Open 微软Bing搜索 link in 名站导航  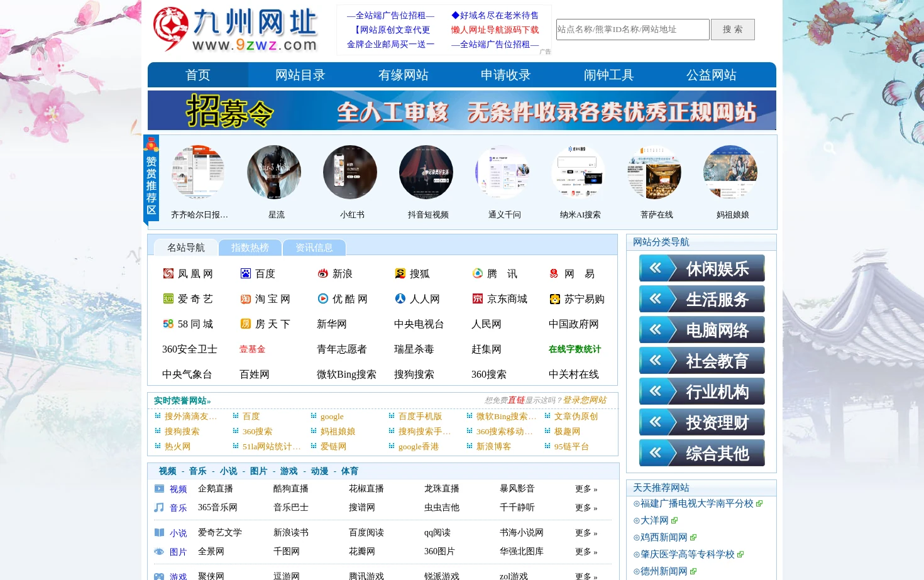[346, 375]
